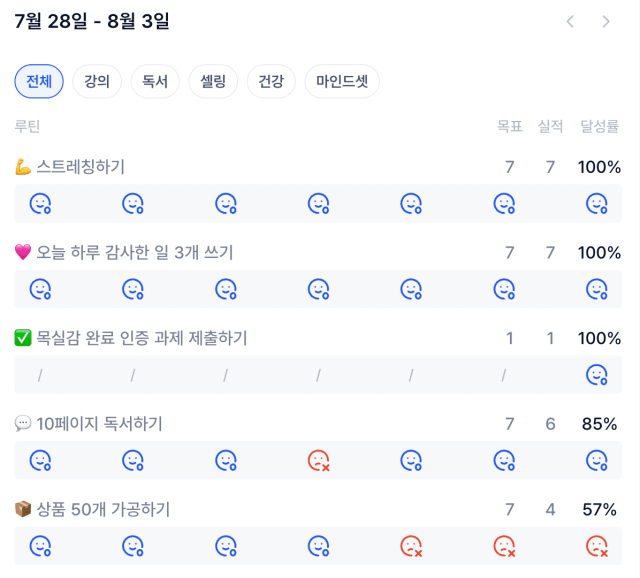
Task: Click first red failed face in 상품 50개 가공하기 row
Action: [x=411, y=546]
